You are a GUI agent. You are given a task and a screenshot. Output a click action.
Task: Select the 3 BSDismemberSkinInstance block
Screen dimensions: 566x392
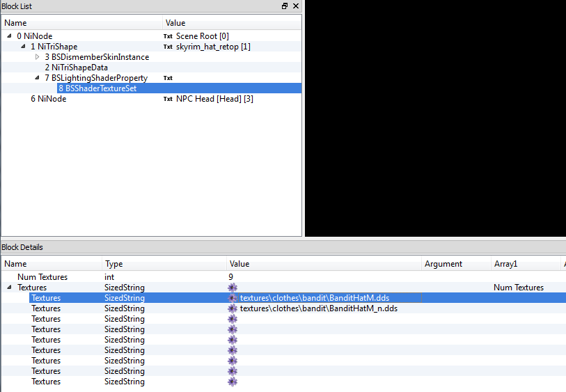tap(97, 57)
